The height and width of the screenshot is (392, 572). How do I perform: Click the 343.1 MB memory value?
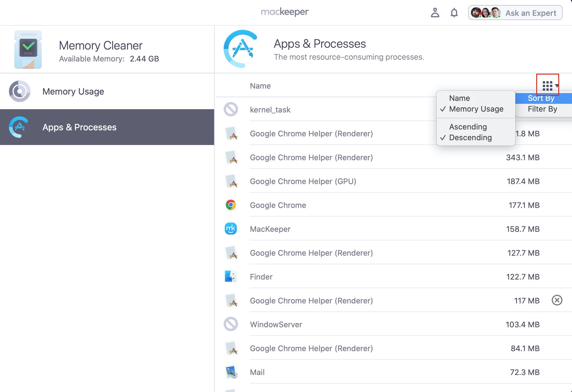pyautogui.click(x=523, y=158)
